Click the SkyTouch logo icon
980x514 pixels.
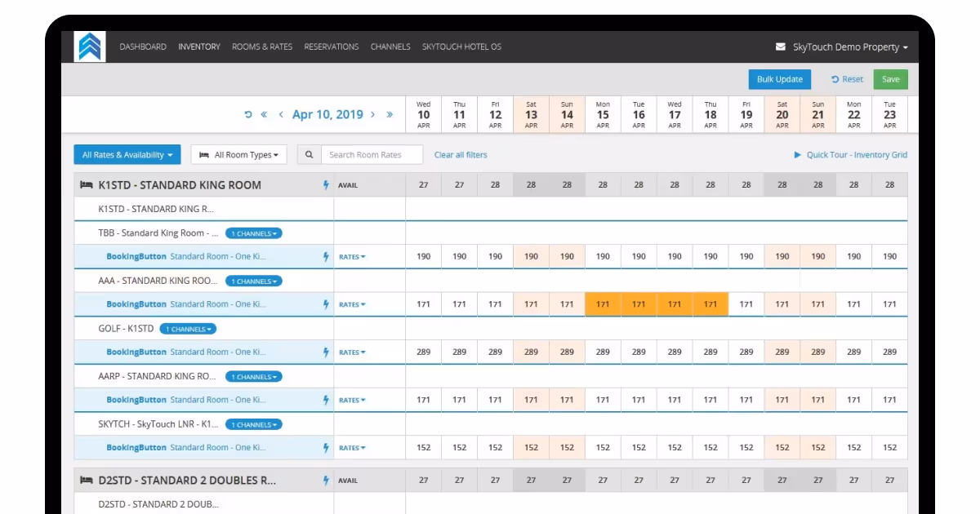89,47
